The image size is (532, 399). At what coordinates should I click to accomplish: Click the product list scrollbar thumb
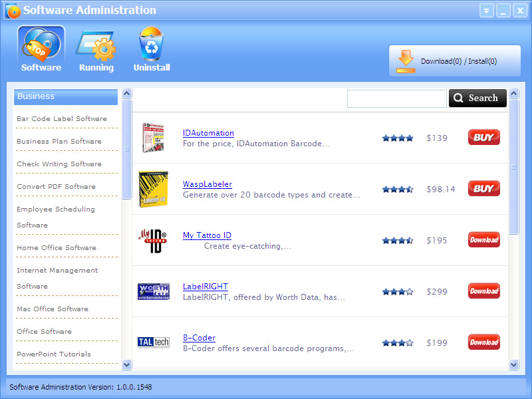(x=513, y=167)
